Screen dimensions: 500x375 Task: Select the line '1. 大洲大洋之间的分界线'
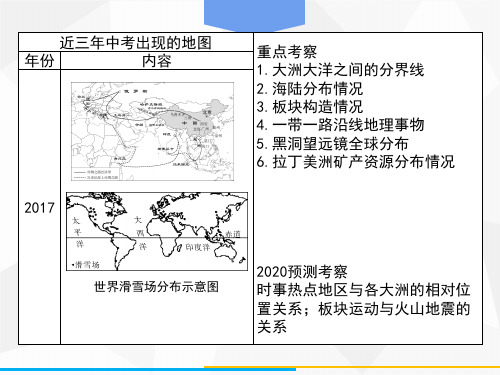pos(340,70)
